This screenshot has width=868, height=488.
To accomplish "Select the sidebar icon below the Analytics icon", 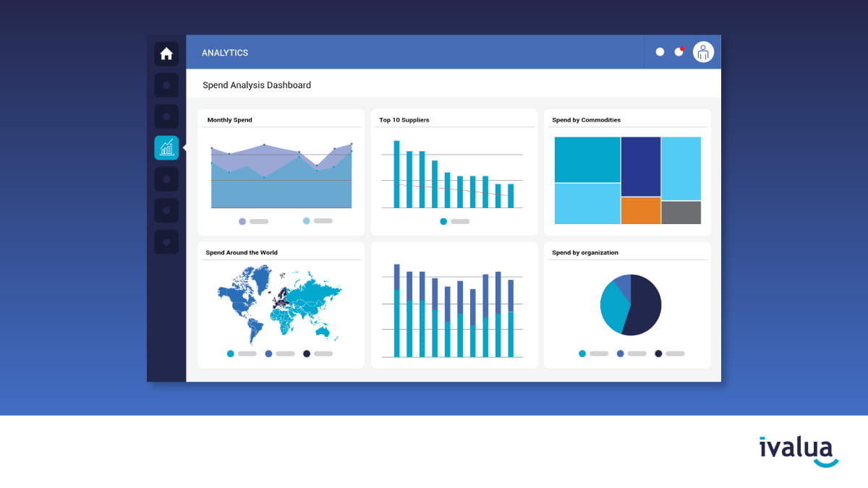I will pyautogui.click(x=166, y=179).
